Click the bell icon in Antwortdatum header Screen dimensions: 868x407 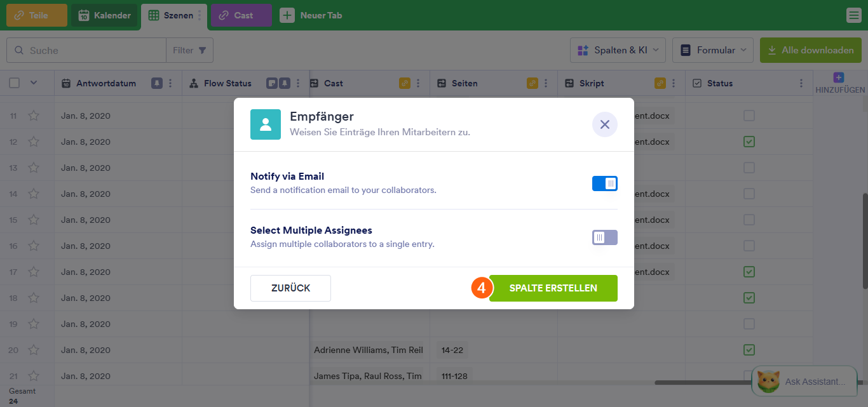156,83
